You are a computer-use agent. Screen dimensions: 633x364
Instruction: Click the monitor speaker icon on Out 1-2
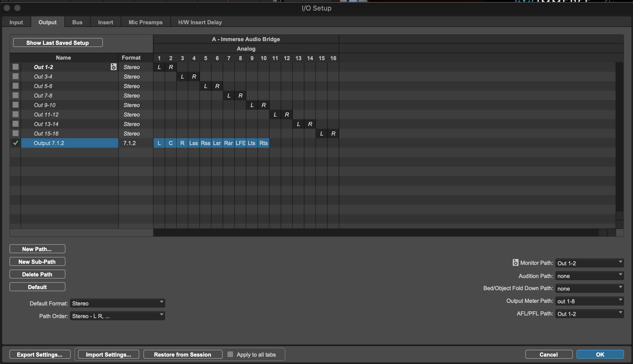point(113,67)
